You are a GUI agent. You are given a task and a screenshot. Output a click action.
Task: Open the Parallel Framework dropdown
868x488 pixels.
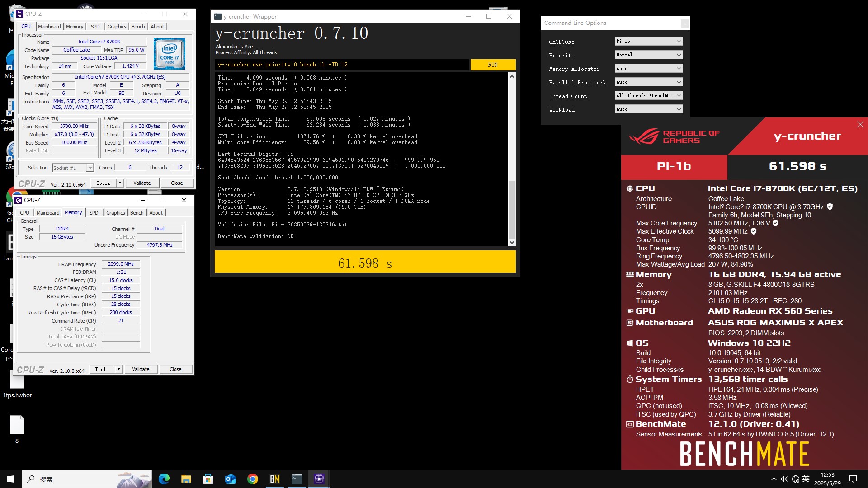point(649,82)
